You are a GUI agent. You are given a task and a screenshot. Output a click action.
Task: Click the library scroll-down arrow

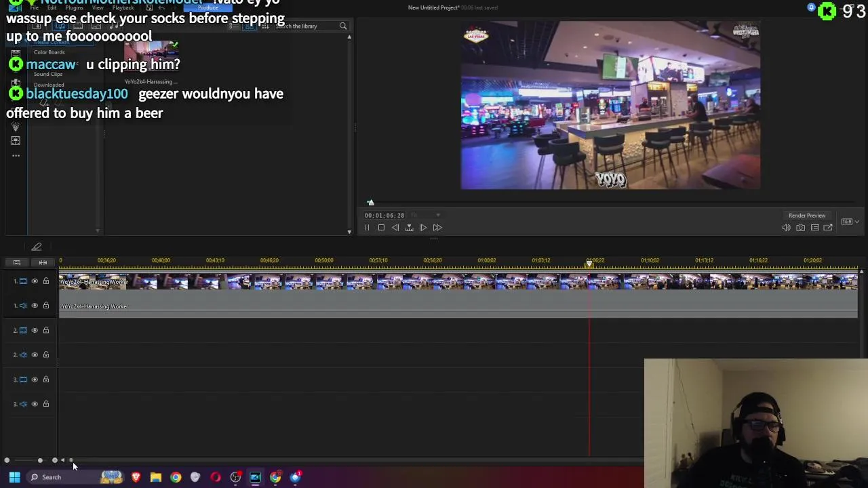tap(349, 232)
